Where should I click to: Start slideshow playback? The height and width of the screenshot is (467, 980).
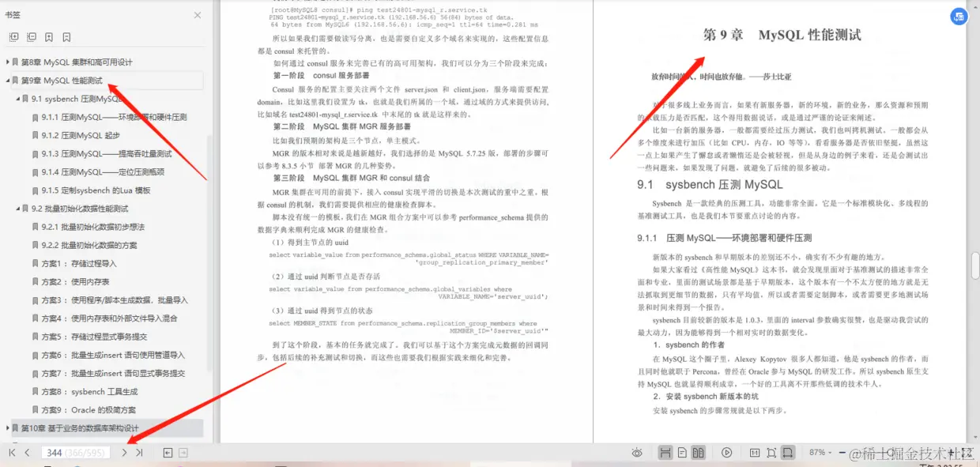click(727, 453)
